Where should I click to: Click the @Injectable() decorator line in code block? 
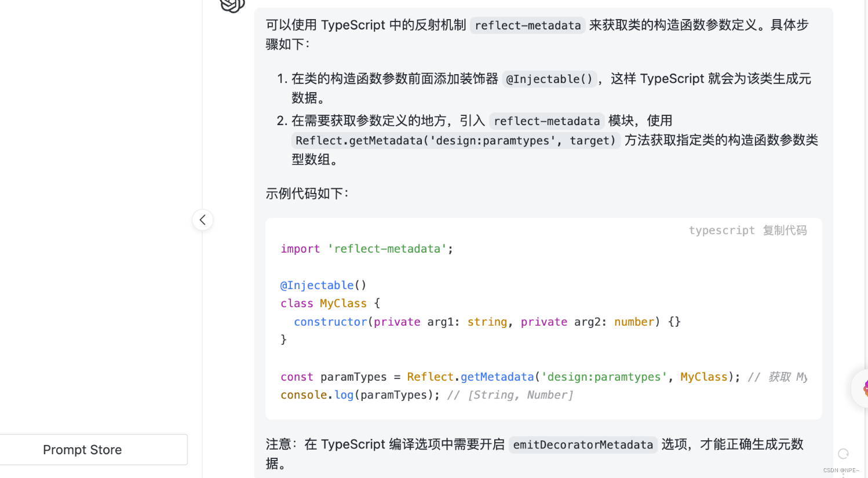(x=323, y=286)
